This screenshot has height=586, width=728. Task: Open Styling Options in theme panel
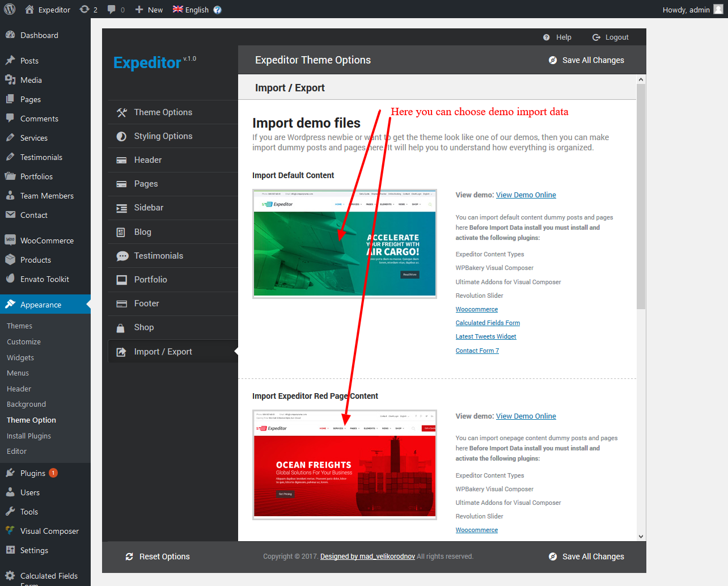(163, 136)
